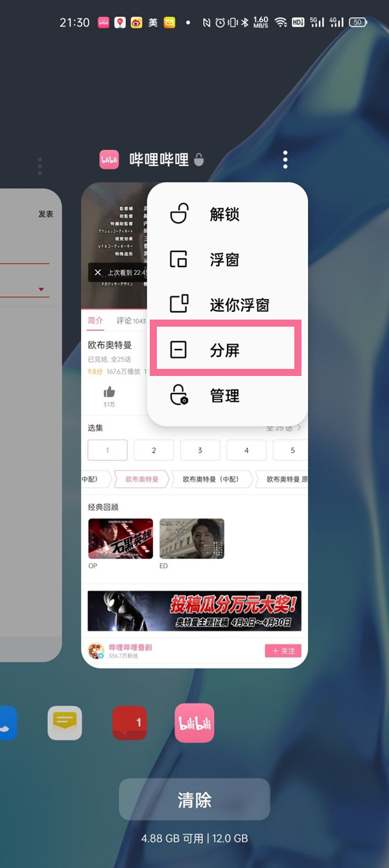Select the 浮窗 floating window option
The height and width of the screenshot is (868, 389).
(x=226, y=260)
